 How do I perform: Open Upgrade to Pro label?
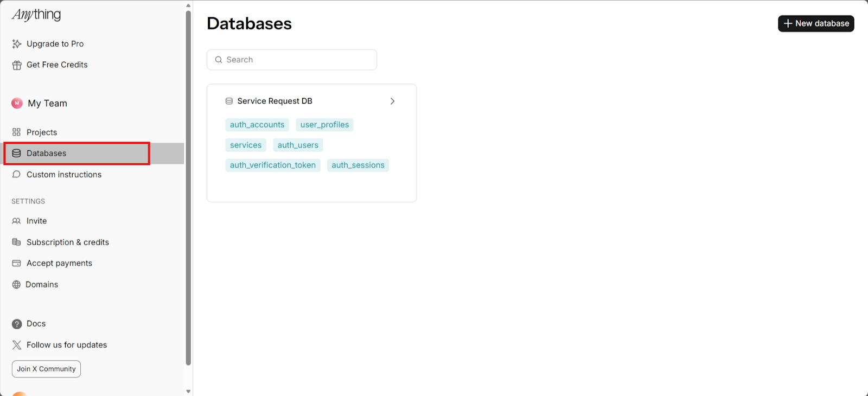pyautogui.click(x=55, y=44)
